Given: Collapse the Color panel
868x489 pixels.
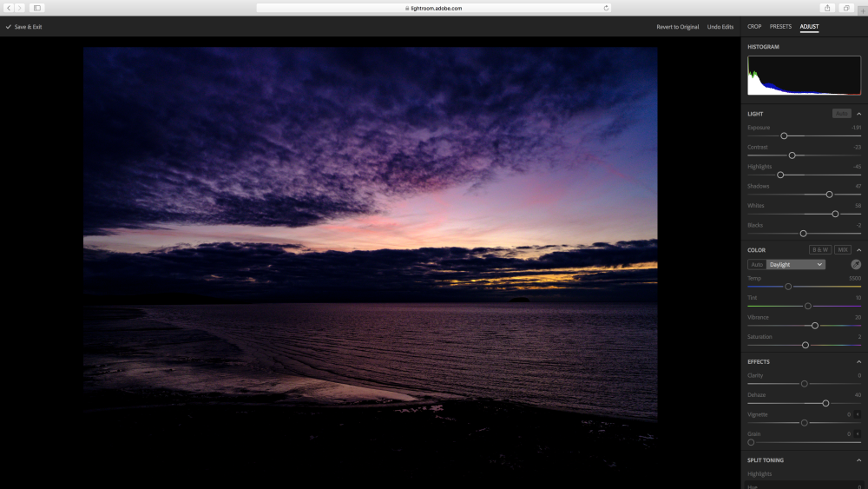Looking at the screenshot, I should (x=858, y=250).
